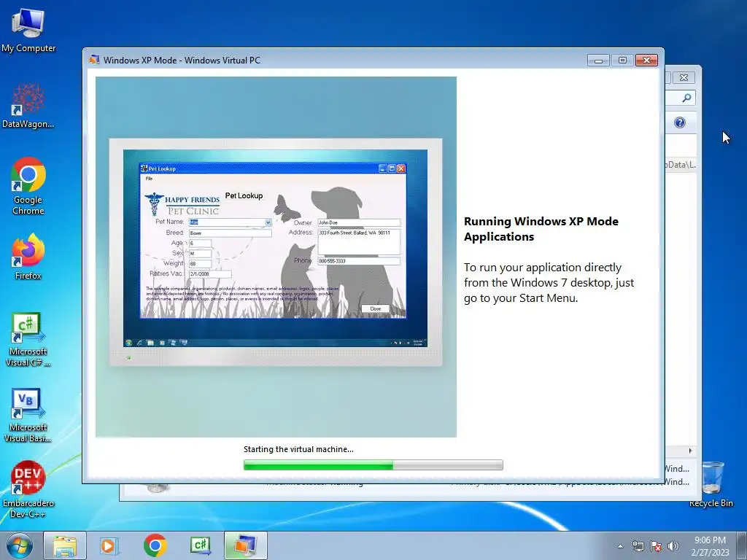The height and width of the screenshot is (560, 747).
Task: Show hidden system tray icons
Action: (620, 546)
